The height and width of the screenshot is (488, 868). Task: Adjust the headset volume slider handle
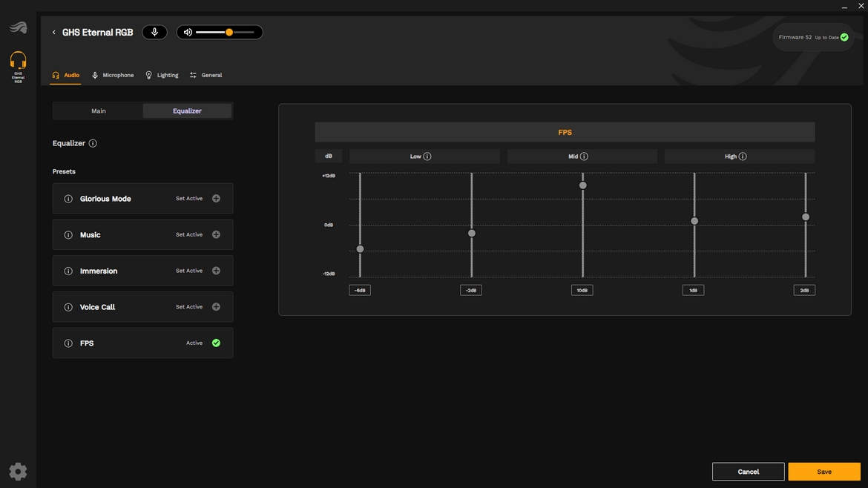tap(229, 32)
